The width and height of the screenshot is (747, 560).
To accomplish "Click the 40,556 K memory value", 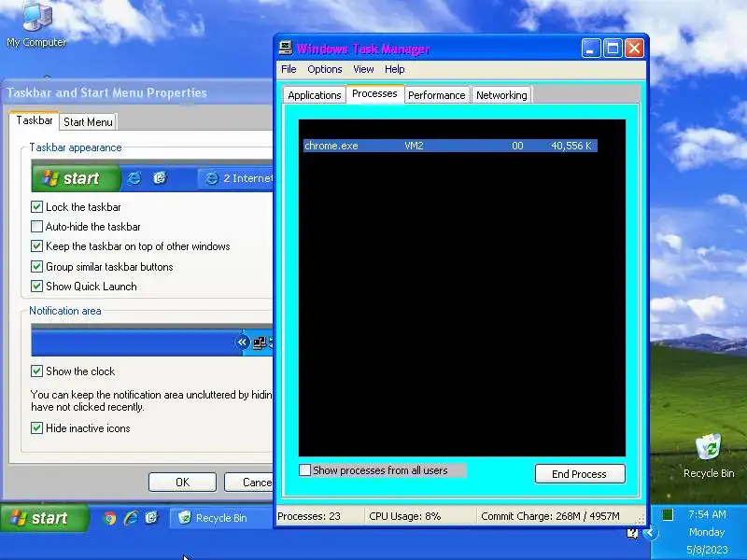I will 571,146.
